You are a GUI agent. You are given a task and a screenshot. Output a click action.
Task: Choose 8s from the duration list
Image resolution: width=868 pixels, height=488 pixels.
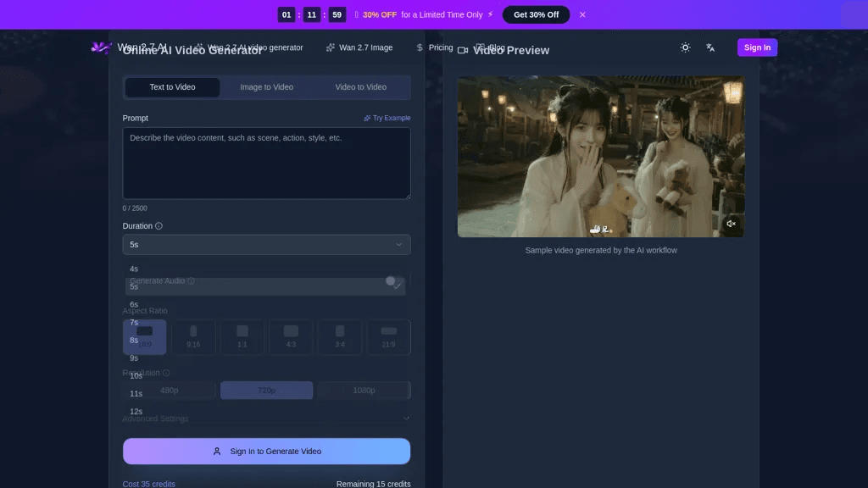[134, 341]
